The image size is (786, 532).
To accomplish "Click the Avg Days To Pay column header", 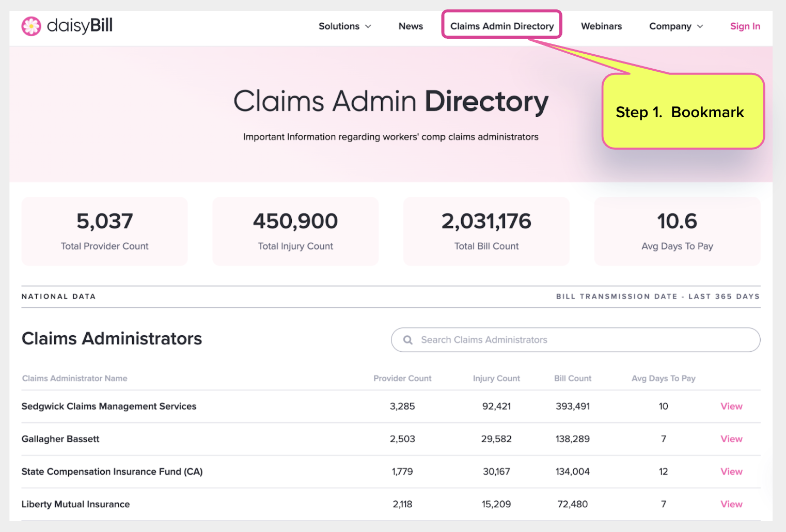I will tap(664, 379).
